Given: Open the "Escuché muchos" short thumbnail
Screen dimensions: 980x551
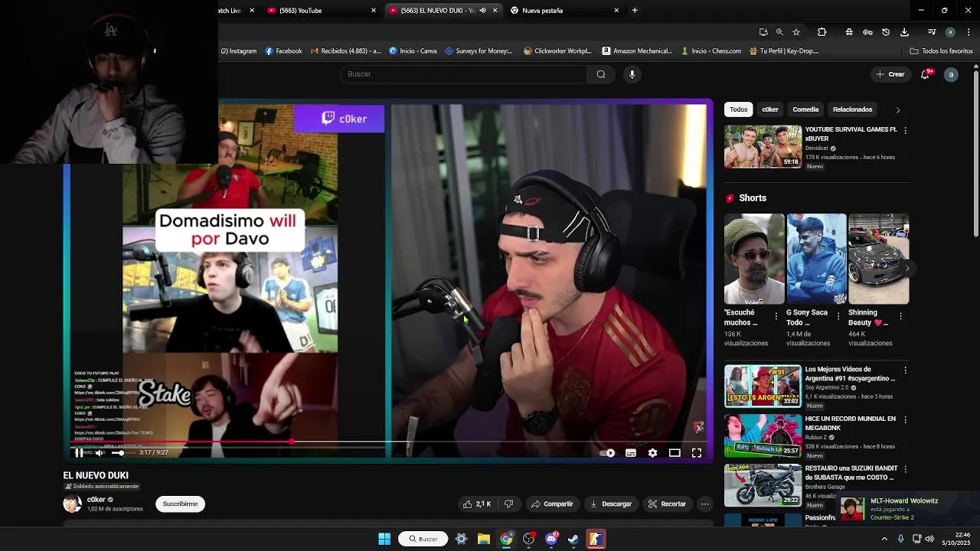Looking at the screenshot, I should [754, 259].
